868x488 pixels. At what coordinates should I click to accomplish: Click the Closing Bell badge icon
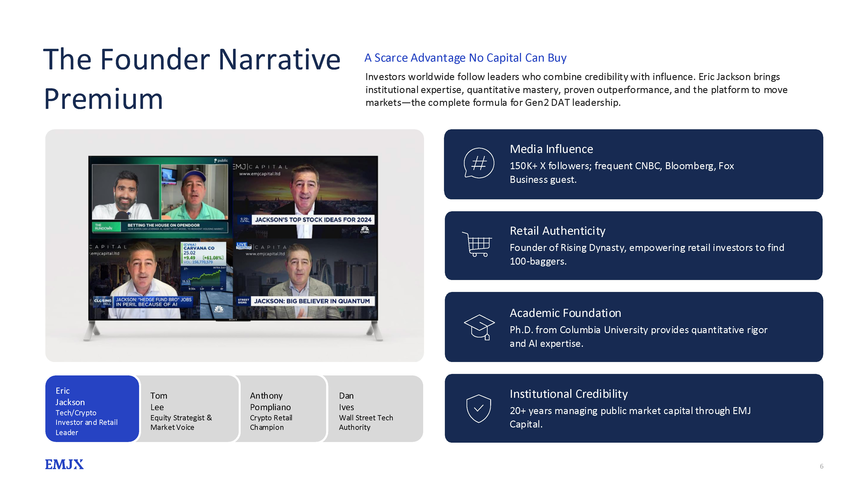[x=102, y=302]
